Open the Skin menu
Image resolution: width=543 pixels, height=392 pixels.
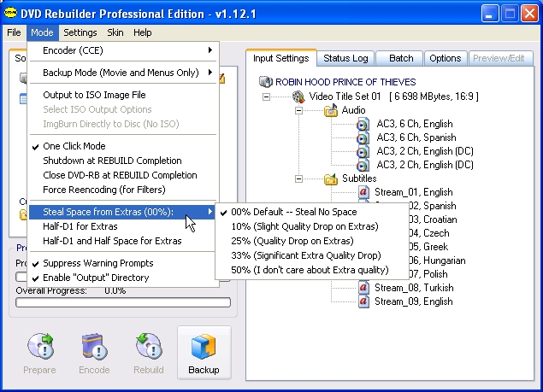click(115, 32)
